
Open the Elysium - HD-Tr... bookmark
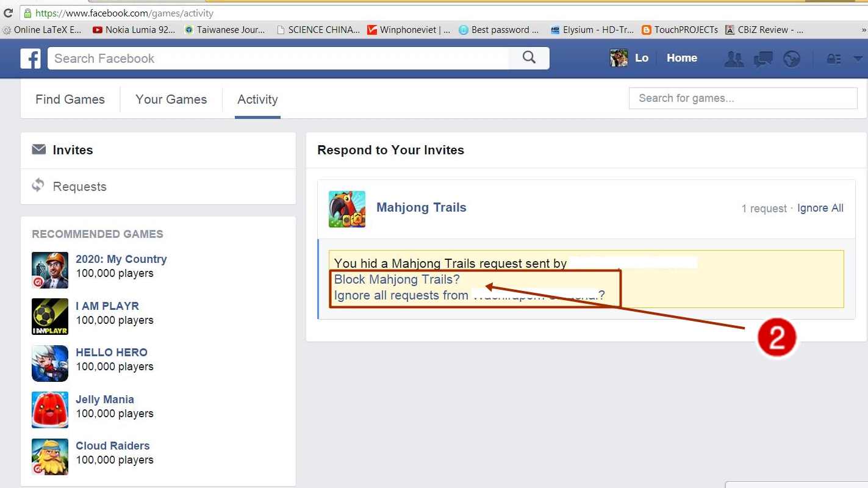[592, 29]
